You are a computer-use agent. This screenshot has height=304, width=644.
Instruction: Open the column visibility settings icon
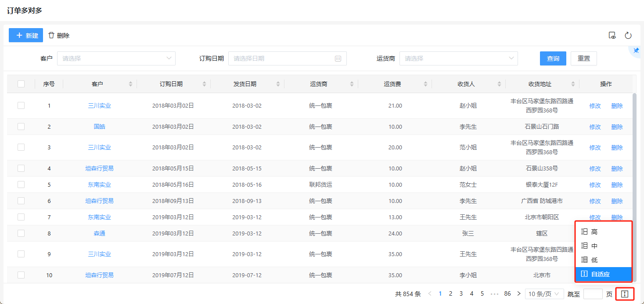(612, 36)
